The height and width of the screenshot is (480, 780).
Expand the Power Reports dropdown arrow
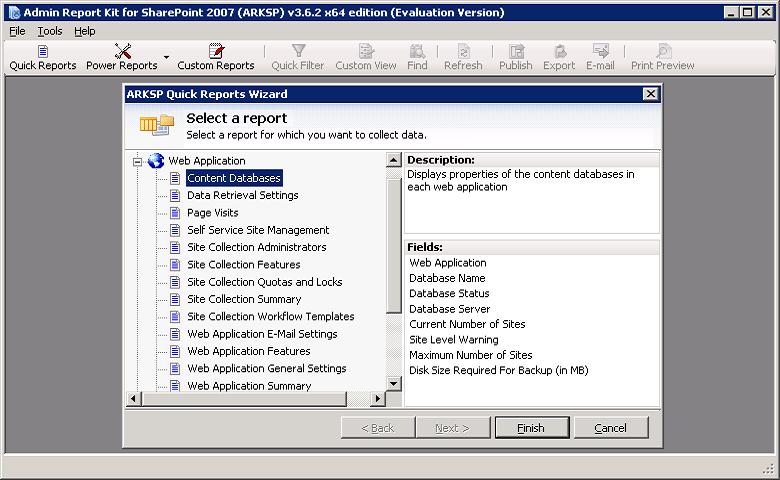coord(166,57)
